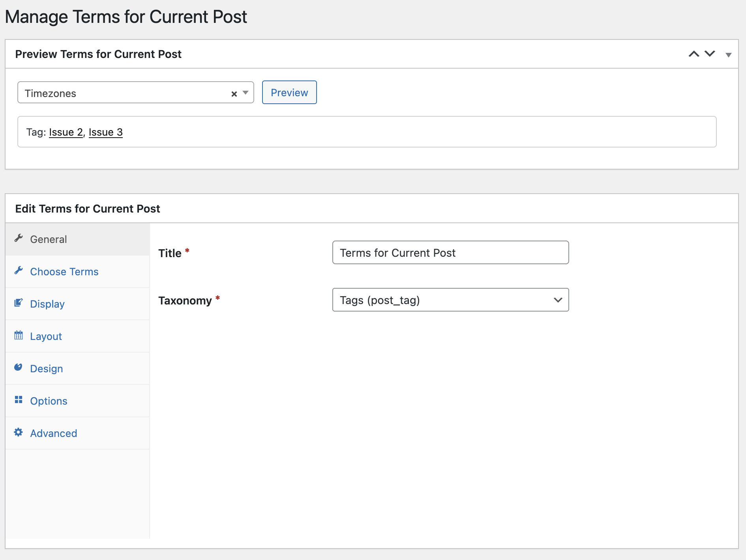Viewport: 746px width, 560px height.
Task: Collapse the Preview Terms panel with triangle toggle
Action: tap(728, 55)
